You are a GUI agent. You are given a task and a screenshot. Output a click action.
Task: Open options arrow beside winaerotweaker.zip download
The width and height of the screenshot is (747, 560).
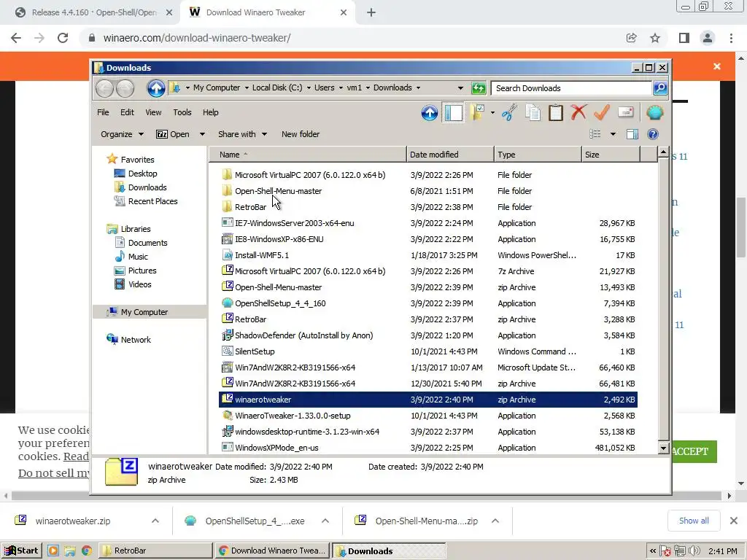[155, 521]
